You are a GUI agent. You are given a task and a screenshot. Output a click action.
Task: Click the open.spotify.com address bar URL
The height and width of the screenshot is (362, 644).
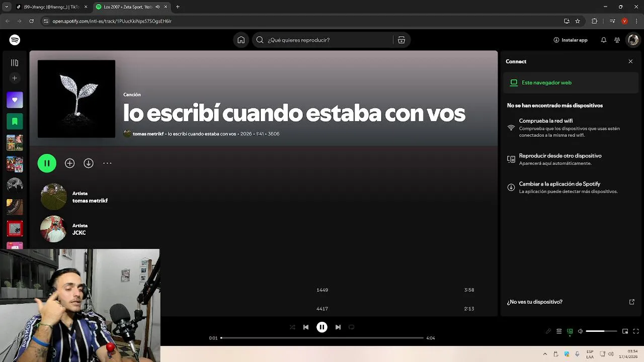(112, 21)
